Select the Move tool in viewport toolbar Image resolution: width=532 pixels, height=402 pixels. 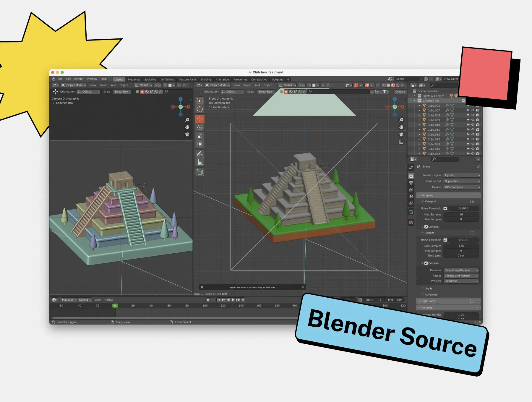[x=200, y=119]
